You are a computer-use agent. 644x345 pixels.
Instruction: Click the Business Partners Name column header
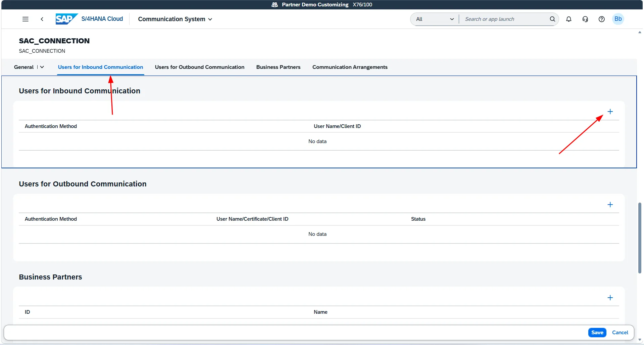[320, 312]
